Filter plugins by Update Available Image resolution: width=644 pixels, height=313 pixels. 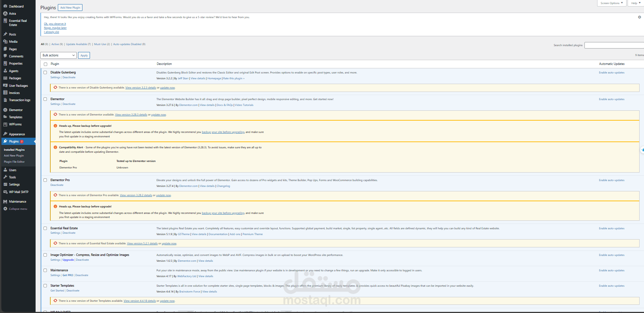78,44
